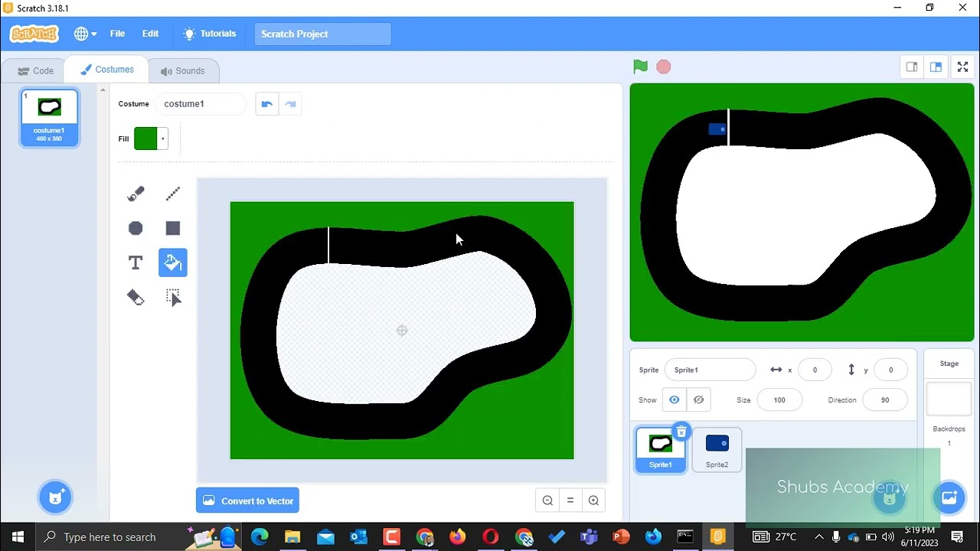Viewport: 980px width, 551px height.
Task: Switch to large stage layout
Action: 936,67
